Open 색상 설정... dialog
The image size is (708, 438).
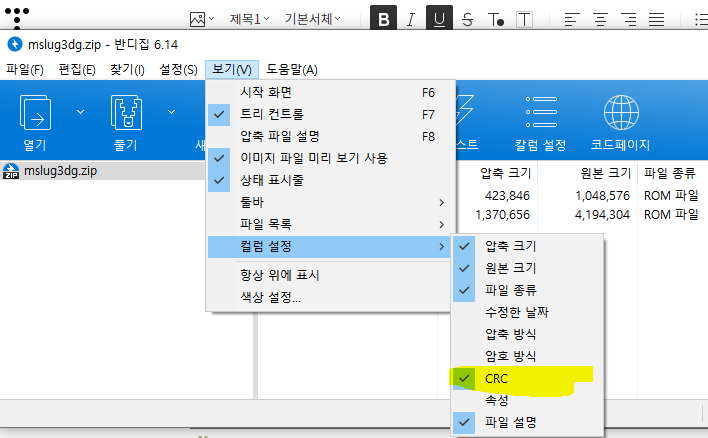(329, 298)
